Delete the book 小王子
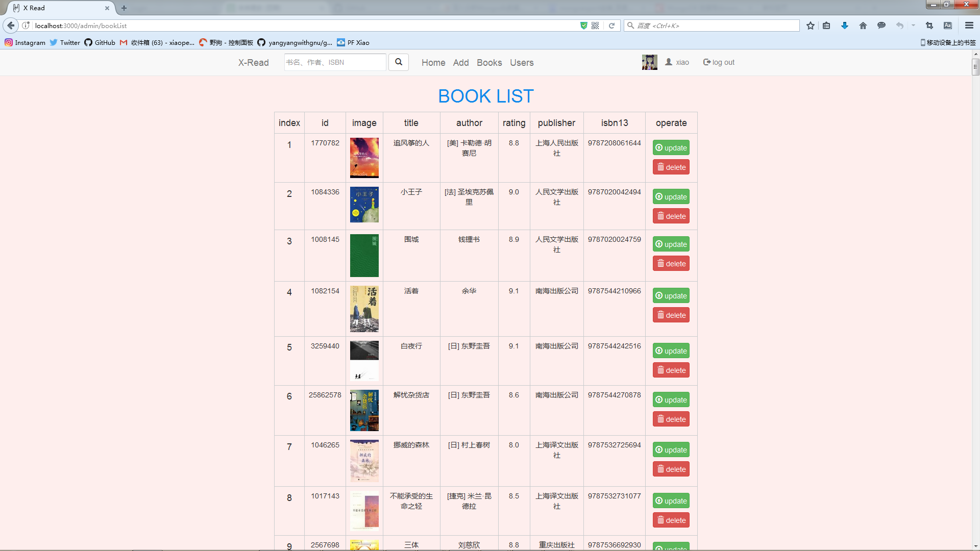The image size is (980, 551). click(671, 216)
